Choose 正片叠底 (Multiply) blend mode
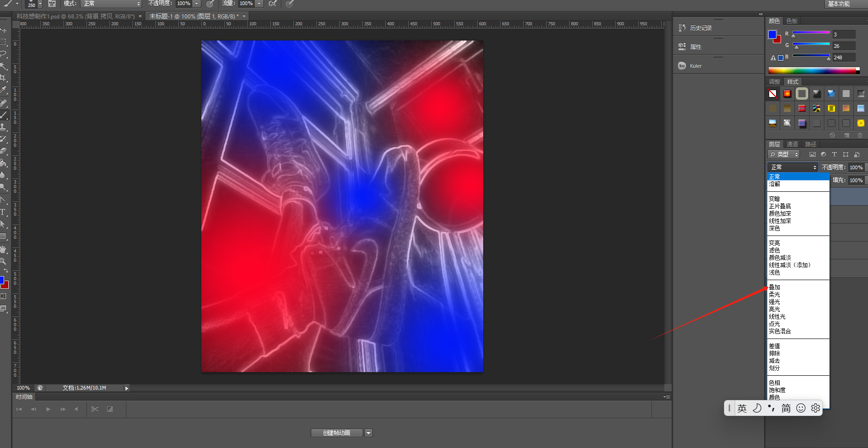This screenshot has width=868, height=448. pos(780,206)
